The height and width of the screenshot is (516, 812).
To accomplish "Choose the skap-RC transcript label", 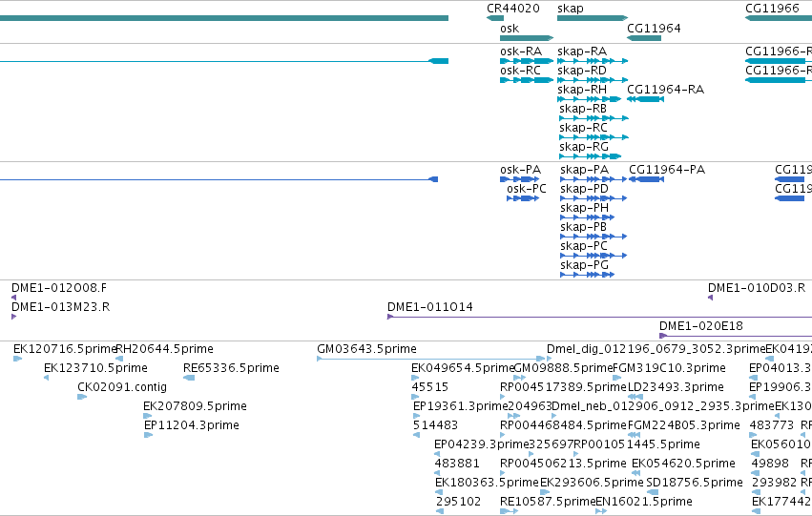I will pos(583,128).
